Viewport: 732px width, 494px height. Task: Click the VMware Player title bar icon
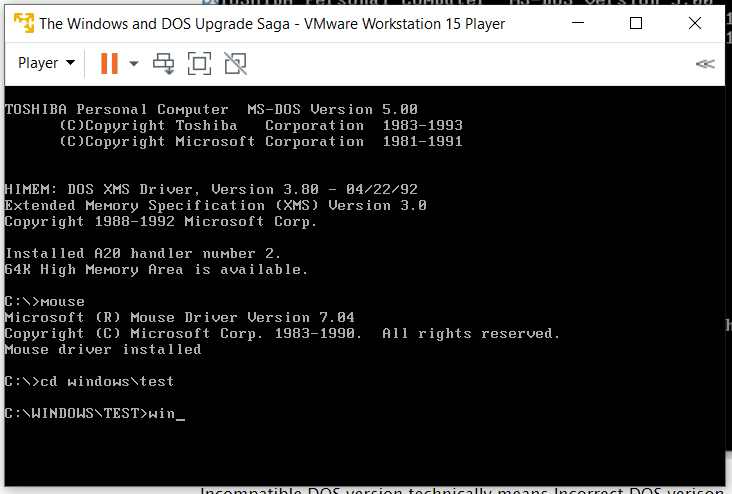pyautogui.click(x=24, y=23)
